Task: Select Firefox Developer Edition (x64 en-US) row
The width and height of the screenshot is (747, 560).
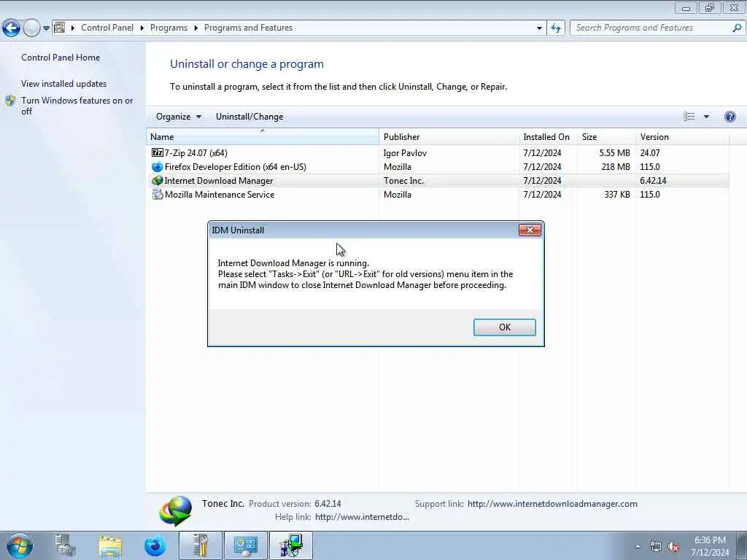Action: tap(438, 167)
